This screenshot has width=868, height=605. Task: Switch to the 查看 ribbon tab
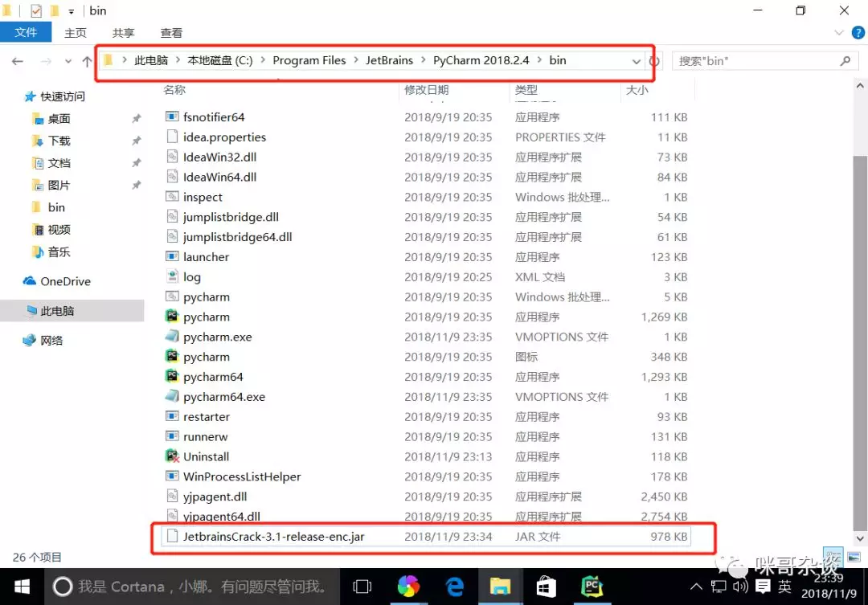pyautogui.click(x=172, y=33)
